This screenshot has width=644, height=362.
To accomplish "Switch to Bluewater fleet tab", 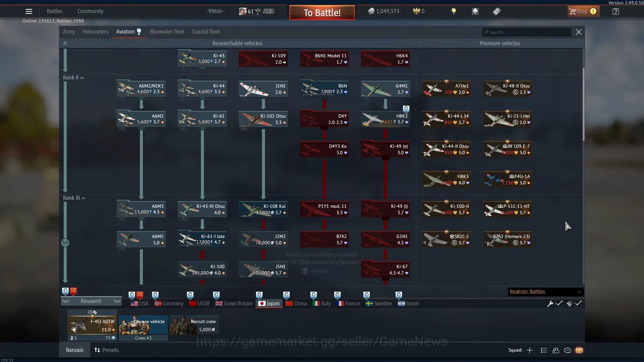I will coord(167,32).
